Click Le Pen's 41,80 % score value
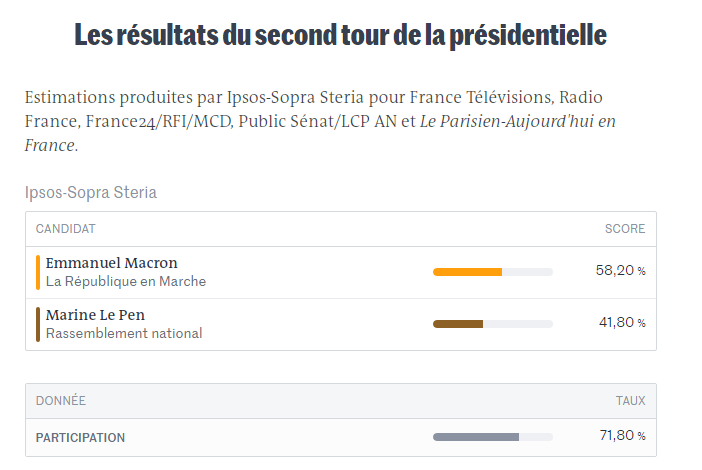Image resolution: width=702 pixels, height=470 pixels. pyautogui.click(x=620, y=324)
